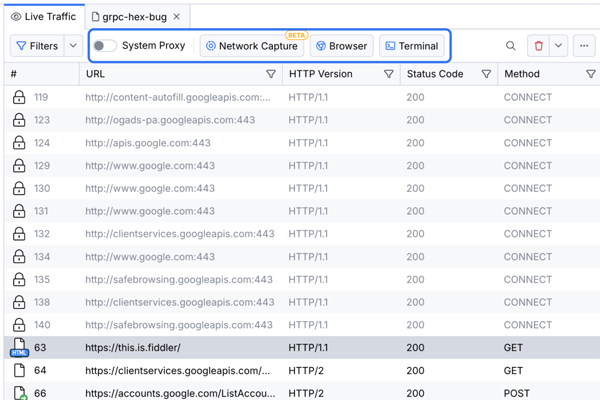Click the lock icon on row 119
The image size is (600, 400).
19,97
